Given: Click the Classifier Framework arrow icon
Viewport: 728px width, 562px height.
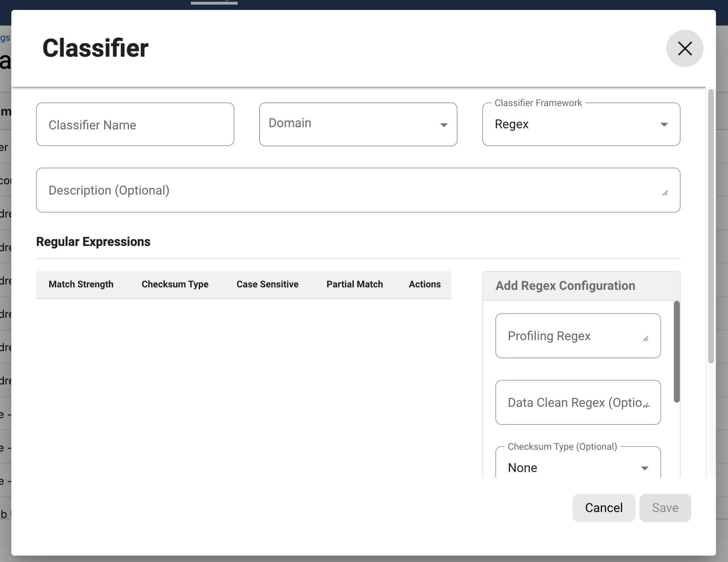Looking at the screenshot, I should tap(664, 125).
